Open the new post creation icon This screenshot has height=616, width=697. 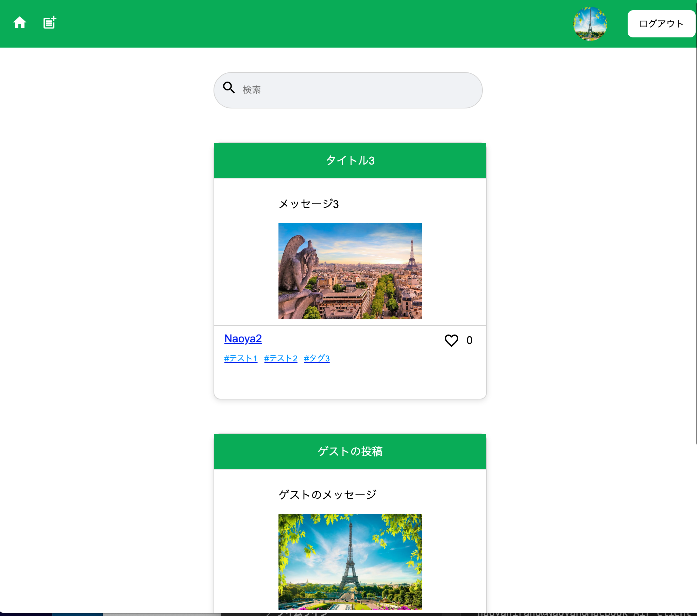coord(49,22)
